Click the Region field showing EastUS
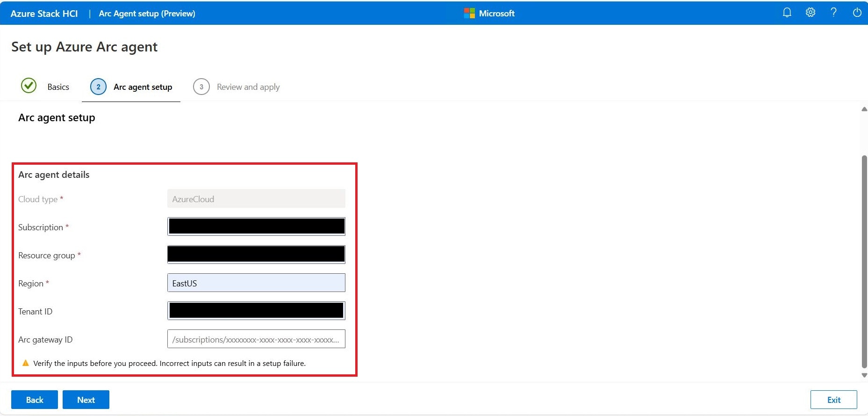This screenshot has height=416, width=868. click(256, 283)
